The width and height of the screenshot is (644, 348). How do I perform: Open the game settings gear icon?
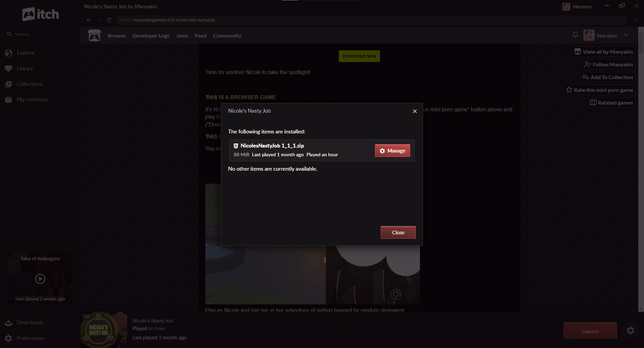click(631, 331)
